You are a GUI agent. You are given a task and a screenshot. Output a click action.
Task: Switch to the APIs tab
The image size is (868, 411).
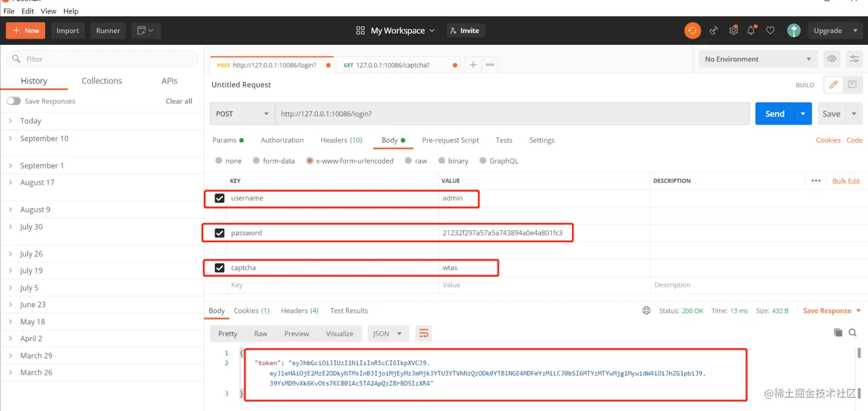(169, 81)
